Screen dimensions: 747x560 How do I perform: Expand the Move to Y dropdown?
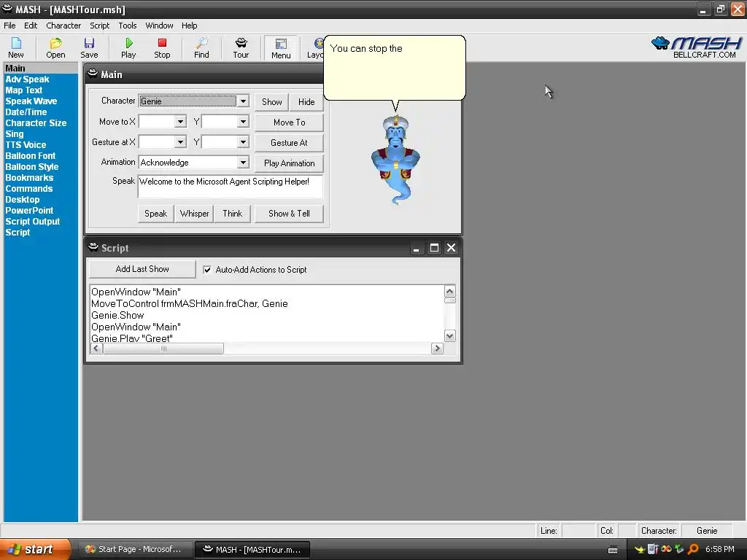point(243,122)
